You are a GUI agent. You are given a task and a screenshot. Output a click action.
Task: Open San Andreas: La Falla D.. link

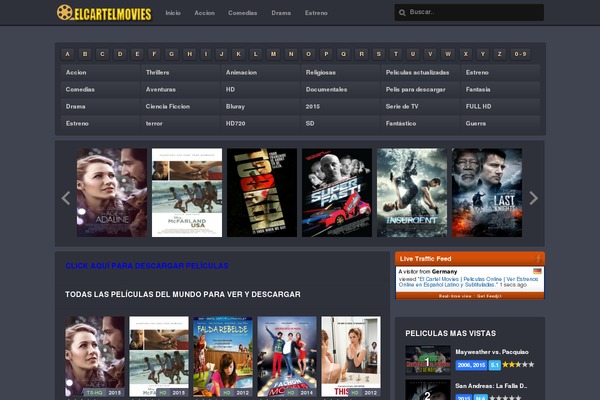[491, 386]
